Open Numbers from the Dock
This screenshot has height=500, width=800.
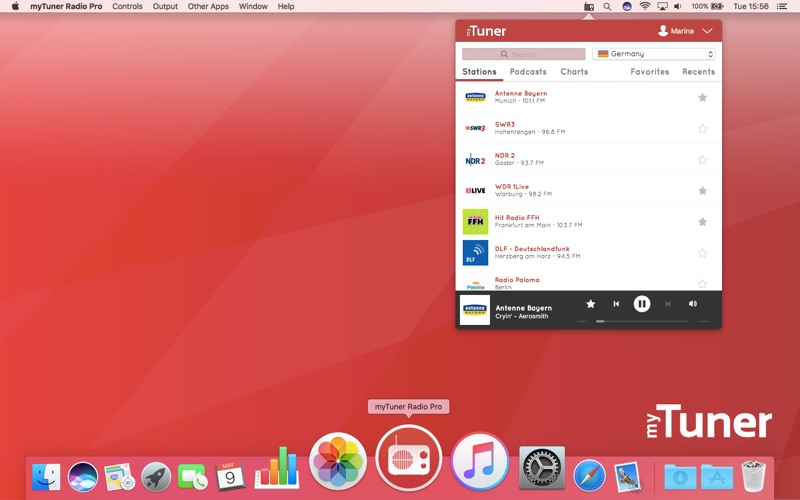tap(277, 467)
